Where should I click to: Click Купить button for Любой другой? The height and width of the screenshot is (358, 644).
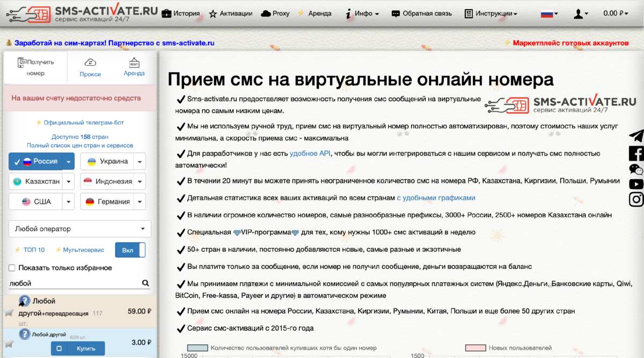[x=78, y=348]
